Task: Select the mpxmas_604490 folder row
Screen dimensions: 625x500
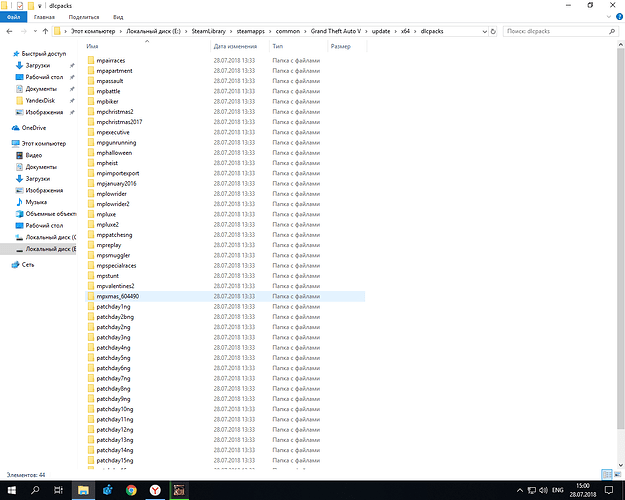Action: tap(118, 297)
